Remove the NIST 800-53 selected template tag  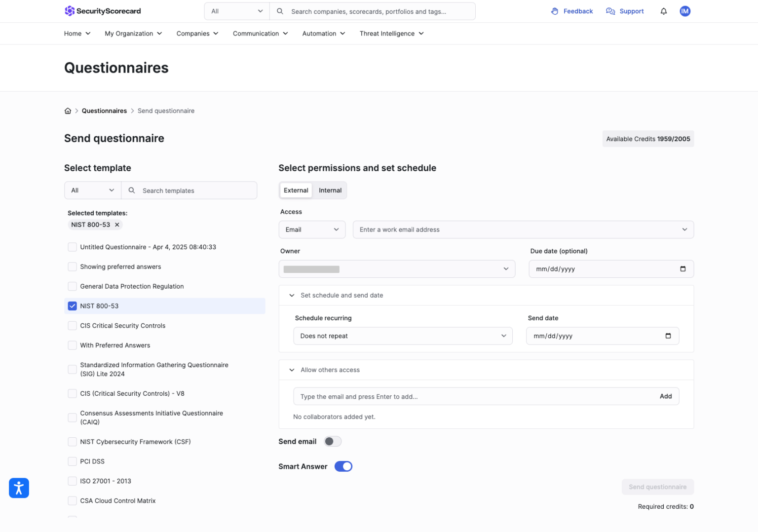click(x=117, y=225)
